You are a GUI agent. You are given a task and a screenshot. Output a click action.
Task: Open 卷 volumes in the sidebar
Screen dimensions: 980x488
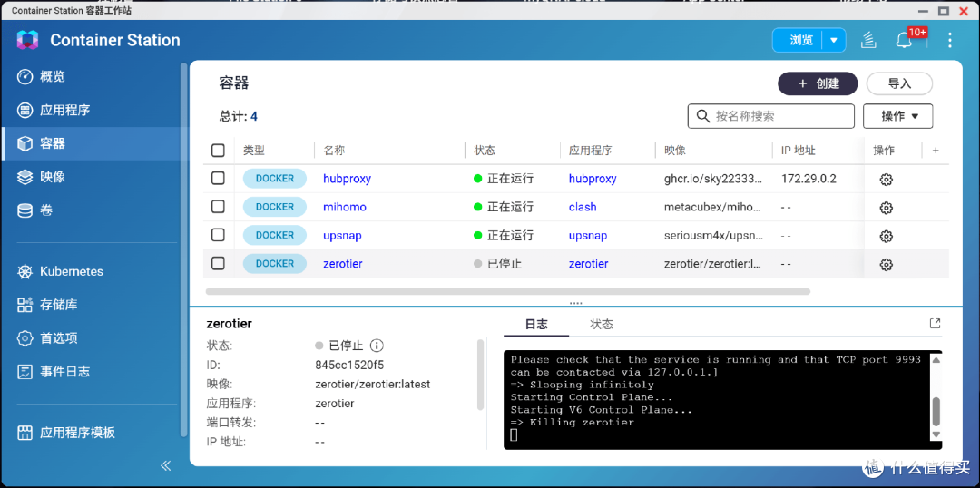point(93,210)
